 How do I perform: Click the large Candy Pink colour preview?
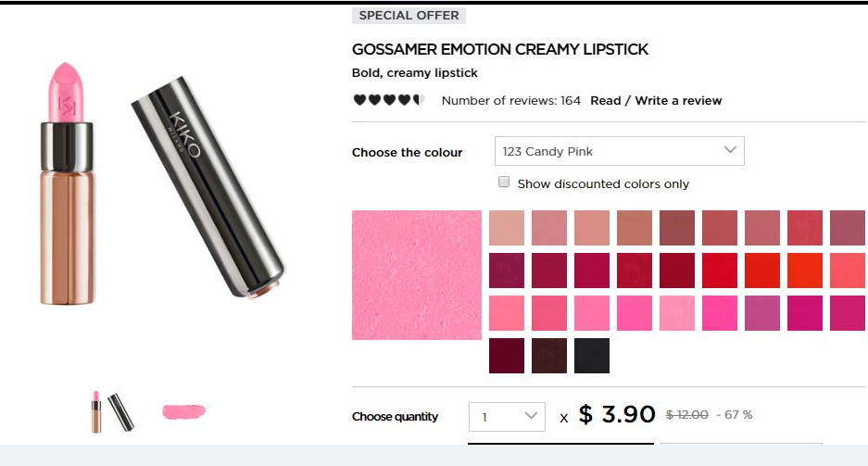[417, 275]
